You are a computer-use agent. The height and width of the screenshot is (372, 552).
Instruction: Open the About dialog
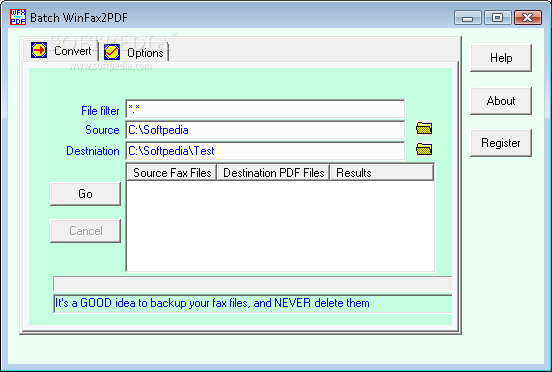501,101
